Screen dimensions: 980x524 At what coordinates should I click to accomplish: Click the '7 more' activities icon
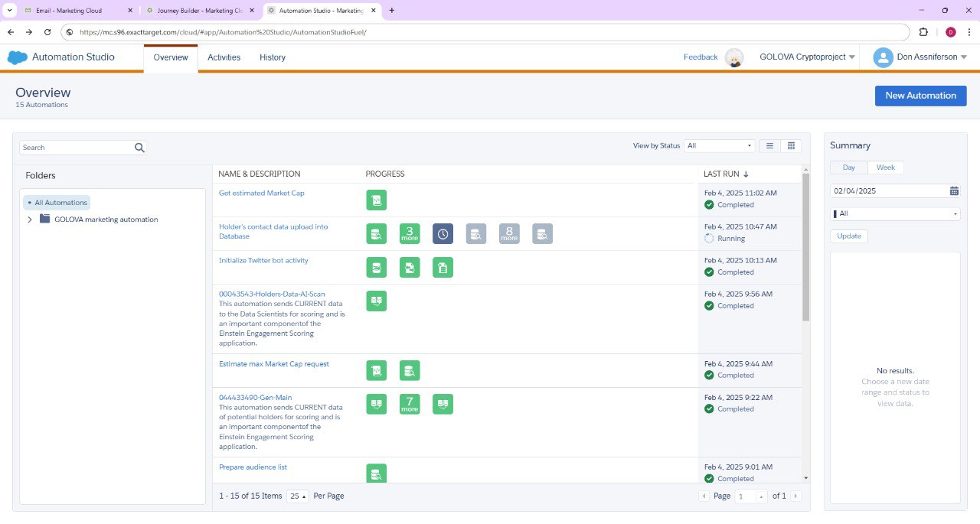coord(410,404)
